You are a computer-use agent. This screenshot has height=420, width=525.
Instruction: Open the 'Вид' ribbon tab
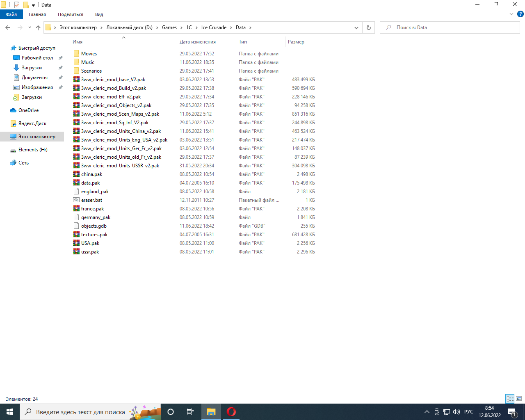[x=99, y=14]
